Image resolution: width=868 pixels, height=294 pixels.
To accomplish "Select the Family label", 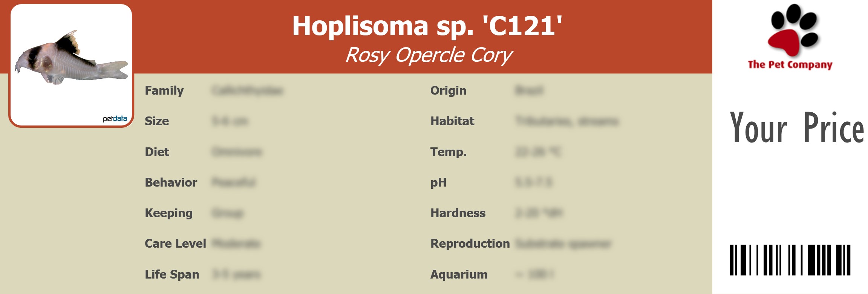I will point(164,91).
